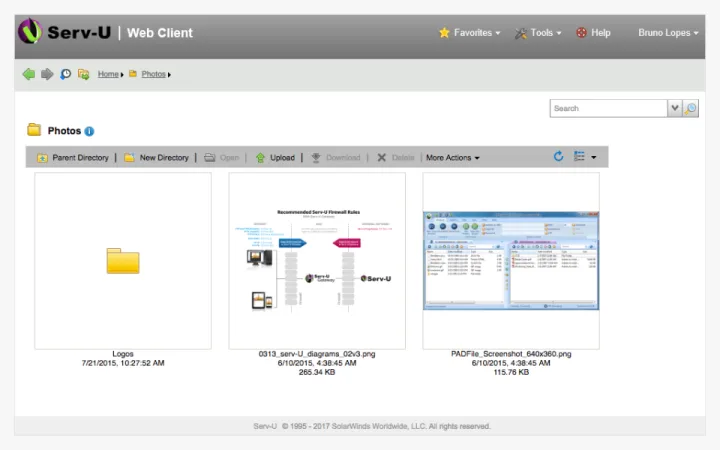Open the Tools menu
Screen dimensions: 720x450
[538, 33]
